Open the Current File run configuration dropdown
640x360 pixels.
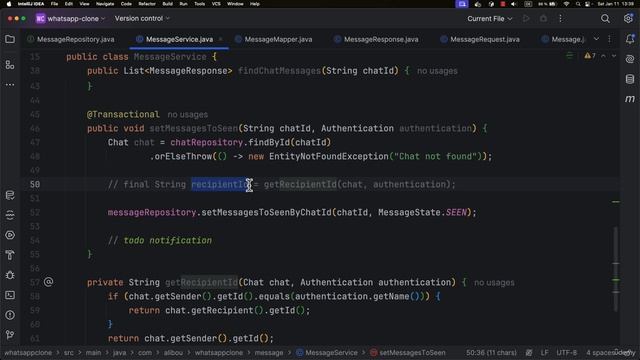(x=489, y=19)
